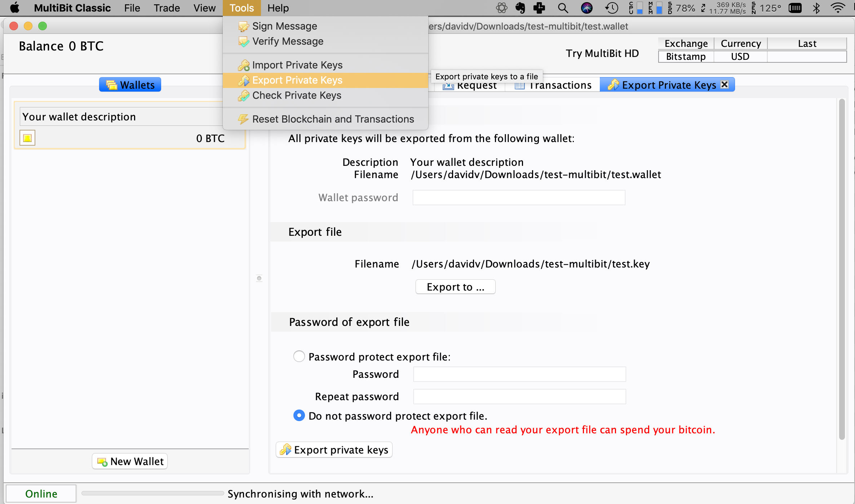This screenshot has width=855, height=504.
Task: Select Password protect export file option
Action: (299, 357)
